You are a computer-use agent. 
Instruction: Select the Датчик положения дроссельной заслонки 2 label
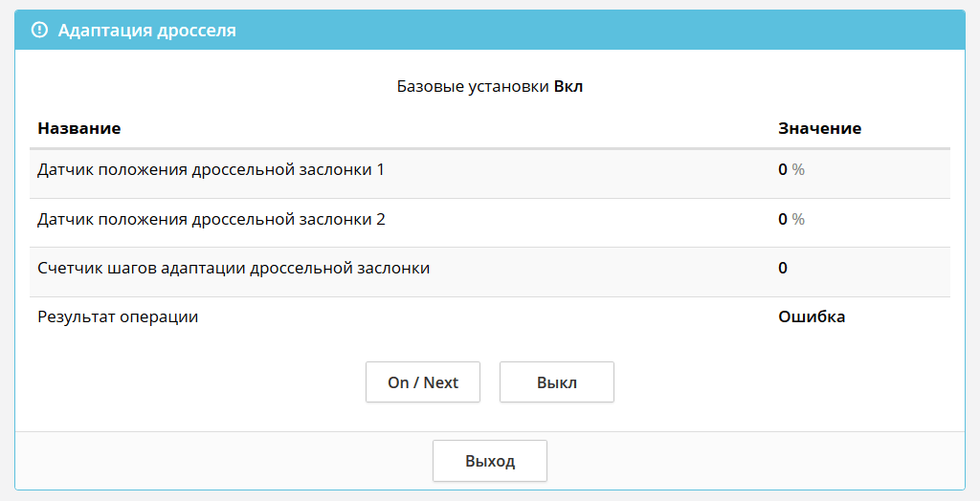(211, 220)
